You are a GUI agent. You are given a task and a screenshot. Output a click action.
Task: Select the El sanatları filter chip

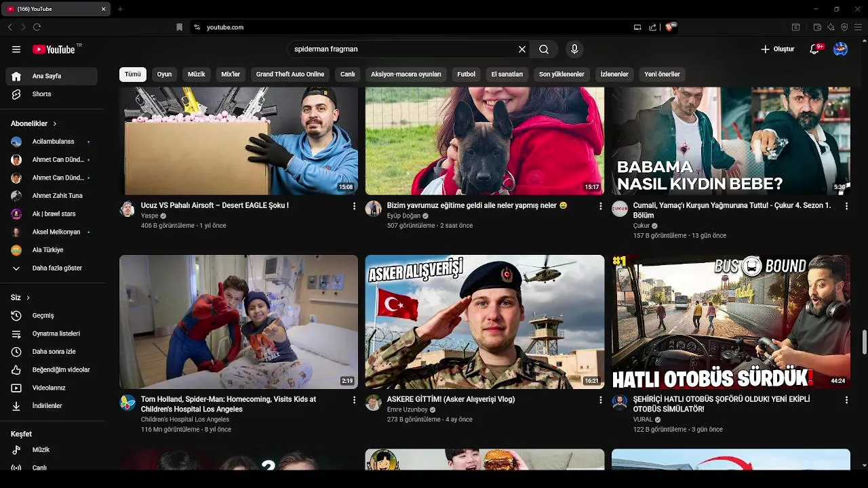point(507,75)
